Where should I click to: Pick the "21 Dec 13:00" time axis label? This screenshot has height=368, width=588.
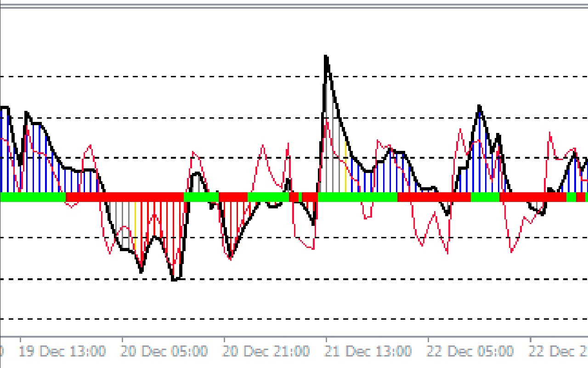pos(368,351)
